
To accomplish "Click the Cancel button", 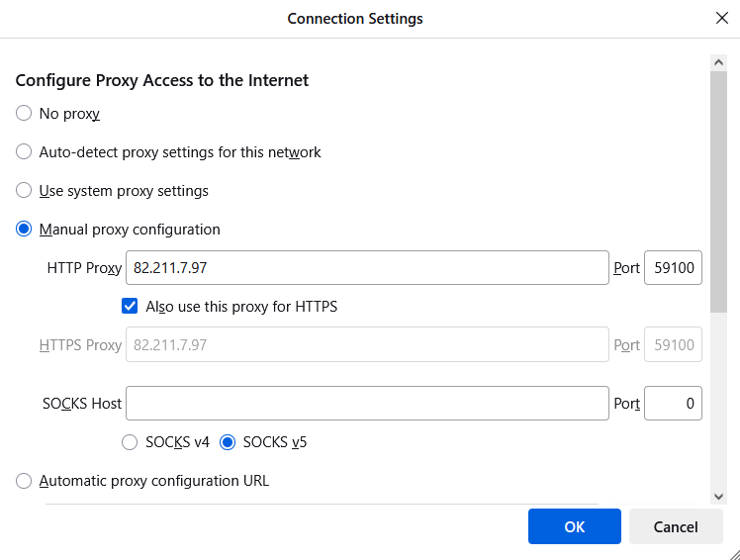I will [x=676, y=526].
